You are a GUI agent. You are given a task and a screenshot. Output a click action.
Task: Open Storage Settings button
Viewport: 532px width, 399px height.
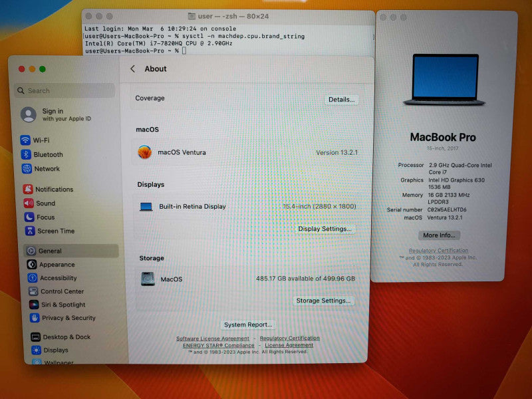click(x=323, y=301)
